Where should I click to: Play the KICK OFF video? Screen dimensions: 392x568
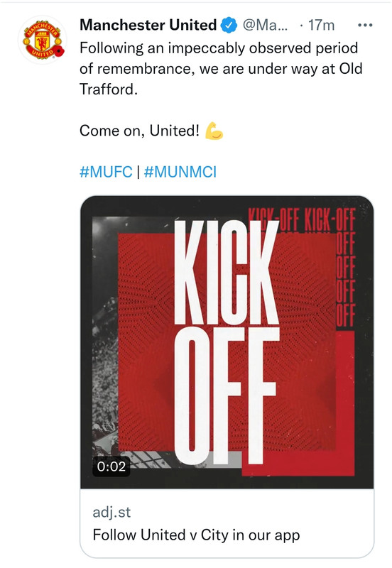(227, 342)
